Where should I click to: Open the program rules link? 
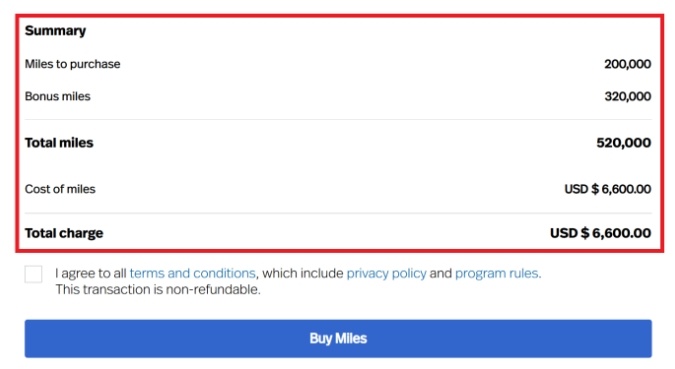496,273
